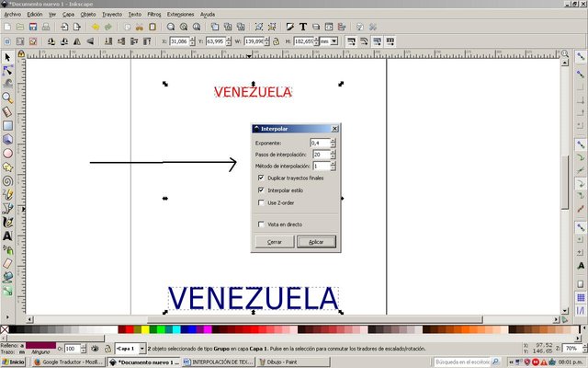Open the Text and Font dialog icon
Image resolution: width=588 pixels, height=368 pixels.
click(x=303, y=27)
